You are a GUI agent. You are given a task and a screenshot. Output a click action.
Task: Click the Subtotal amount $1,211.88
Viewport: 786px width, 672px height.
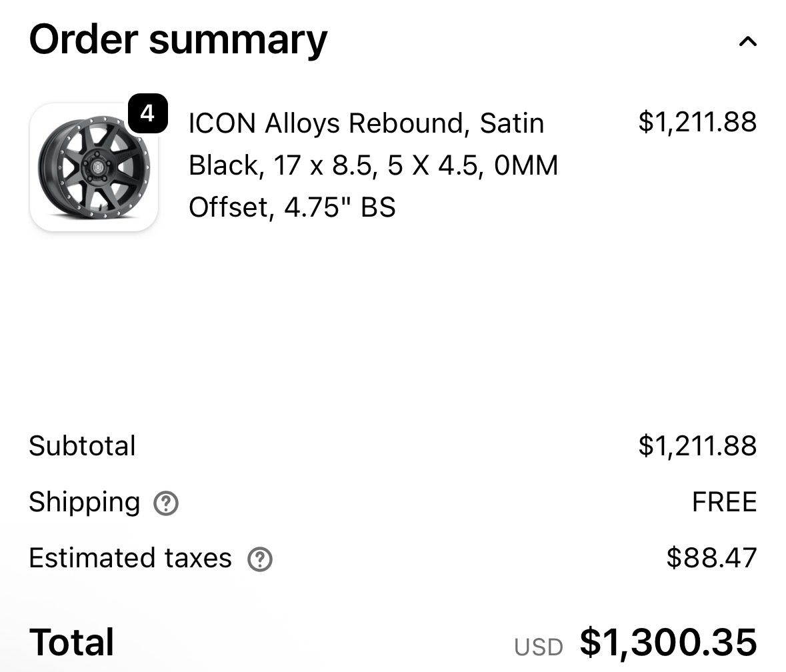click(697, 446)
